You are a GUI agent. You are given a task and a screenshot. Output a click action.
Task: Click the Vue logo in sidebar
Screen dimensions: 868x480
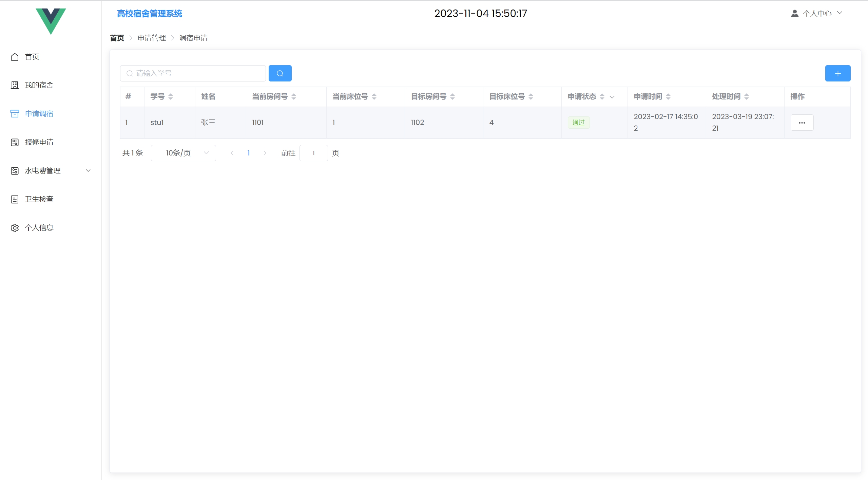(51, 21)
